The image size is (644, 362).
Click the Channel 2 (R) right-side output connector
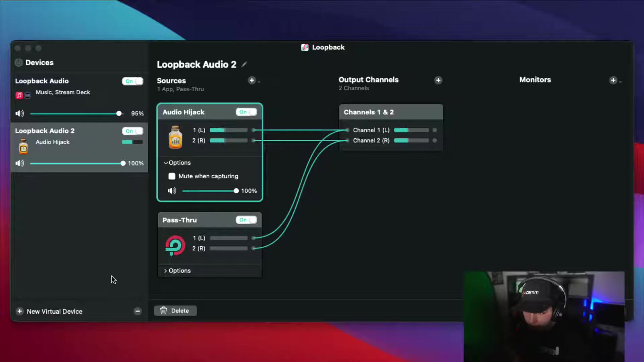tap(435, 140)
